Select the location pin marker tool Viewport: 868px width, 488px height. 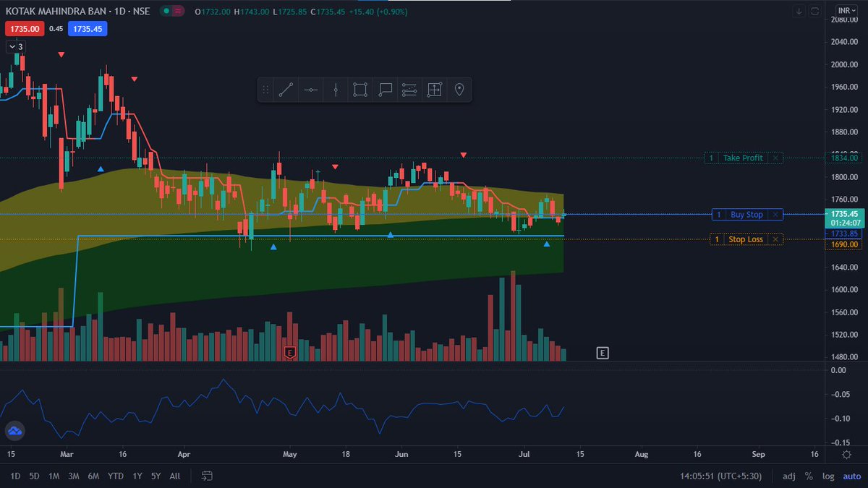459,90
